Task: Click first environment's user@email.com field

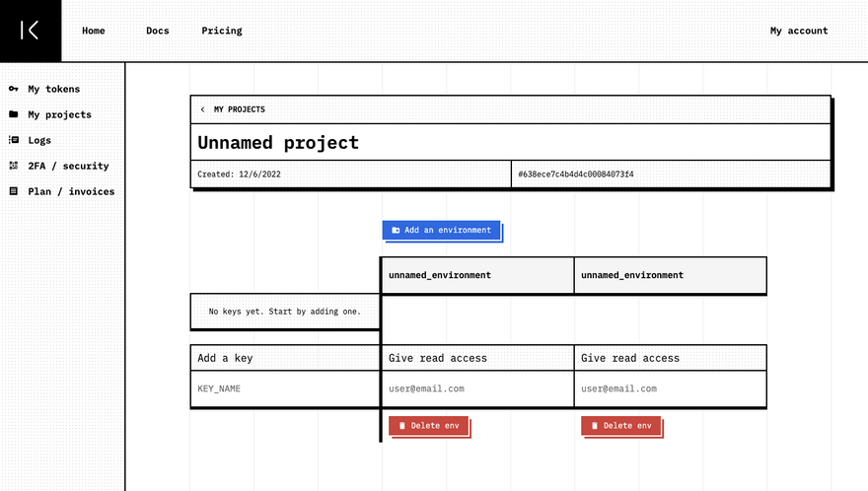Action: 476,388
